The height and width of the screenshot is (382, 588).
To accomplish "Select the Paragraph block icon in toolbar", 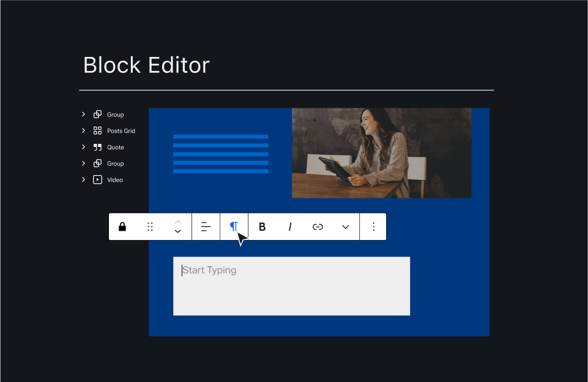I will pyautogui.click(x=234, y=227).
